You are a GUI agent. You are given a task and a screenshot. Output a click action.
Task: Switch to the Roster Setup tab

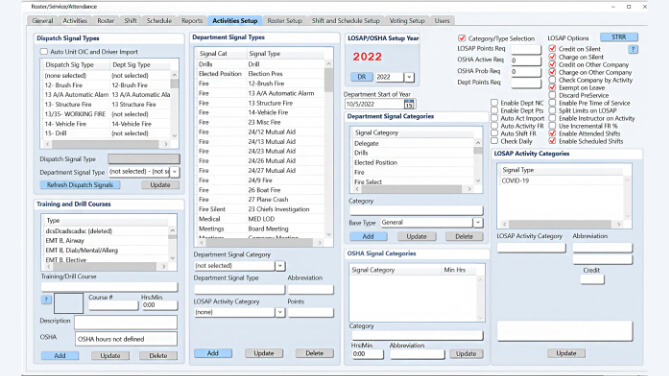(x=285, y=20)
